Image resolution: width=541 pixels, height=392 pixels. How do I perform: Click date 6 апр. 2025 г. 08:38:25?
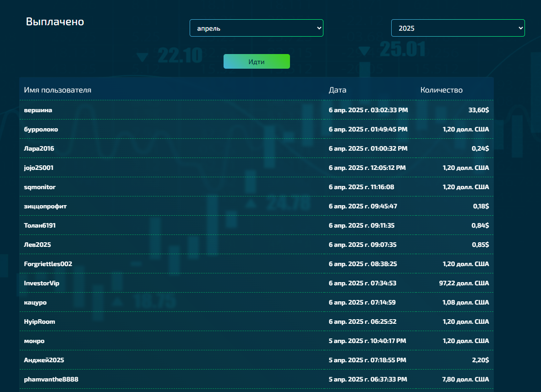(363, 264)
